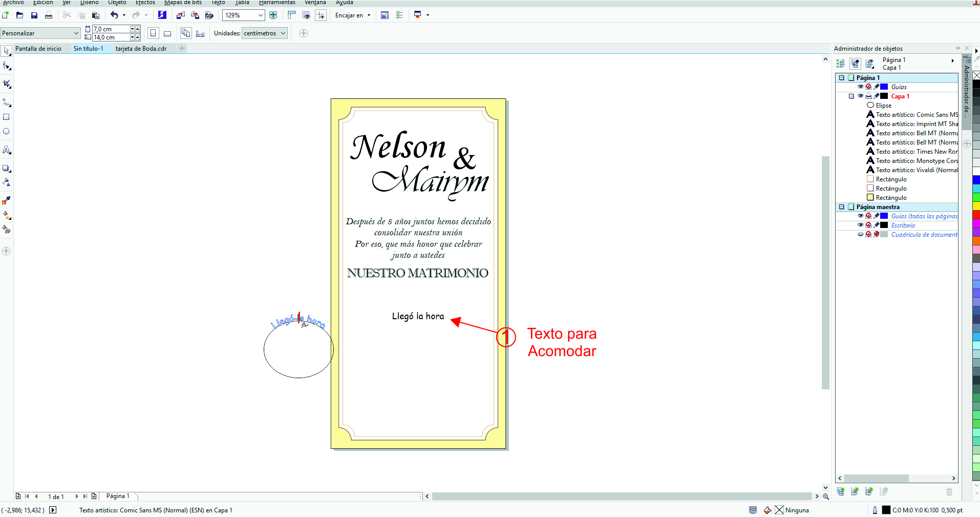The width and height of the screenshot is (980, 517).
Task: Paste from clipboard icon
Action: [x=95, y=15]
